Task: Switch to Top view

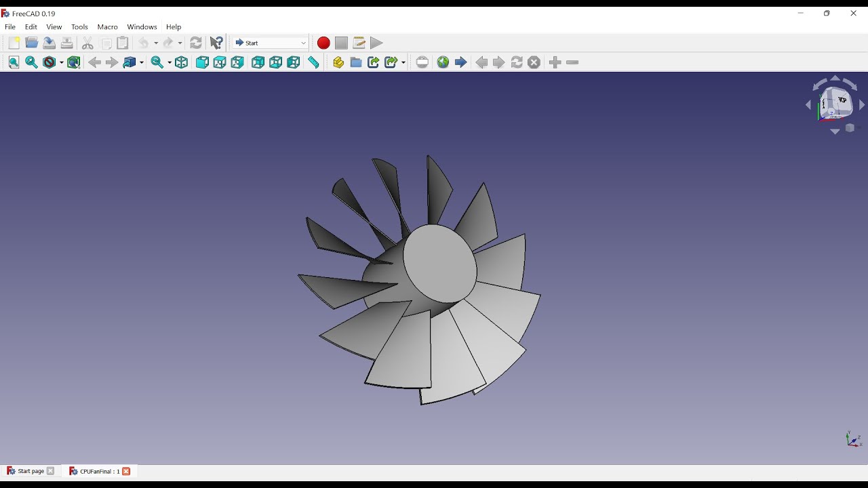Action: pos(220,62)
